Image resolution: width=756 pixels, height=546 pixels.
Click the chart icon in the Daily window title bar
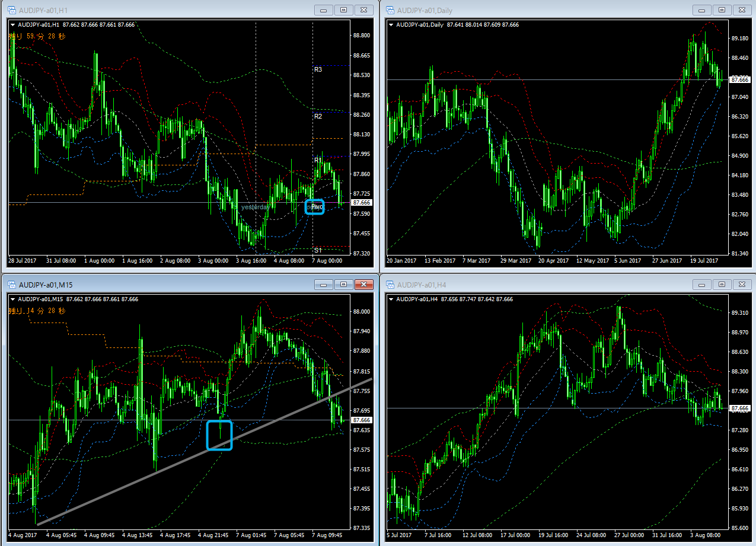tap(390, 10)
